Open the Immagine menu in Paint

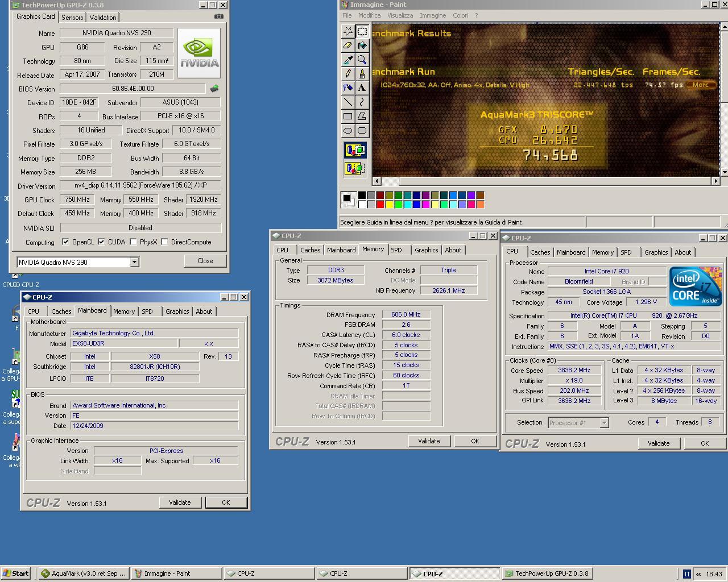click(433, 15)
